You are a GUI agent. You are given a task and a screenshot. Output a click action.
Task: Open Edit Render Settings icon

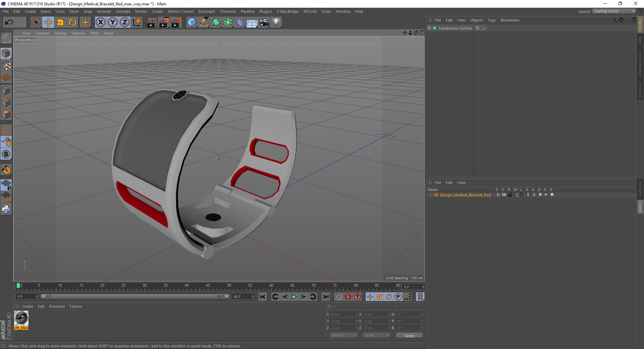176,22
